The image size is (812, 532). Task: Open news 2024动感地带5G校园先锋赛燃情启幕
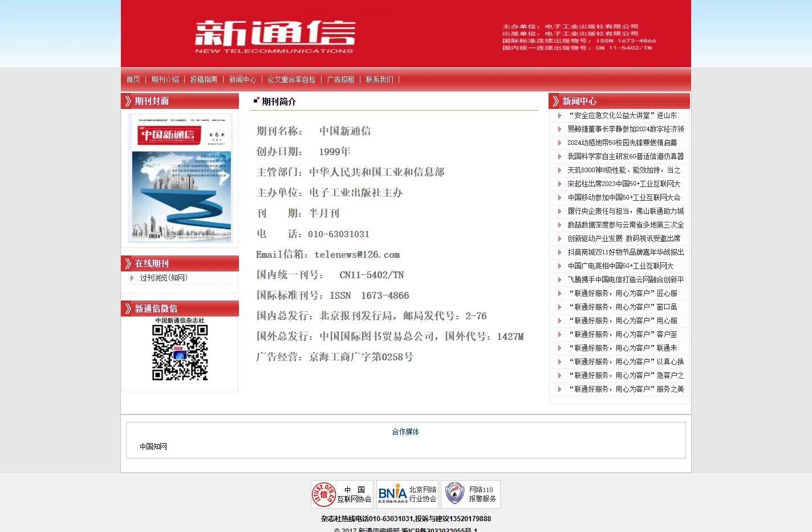[x=622, y=143]
